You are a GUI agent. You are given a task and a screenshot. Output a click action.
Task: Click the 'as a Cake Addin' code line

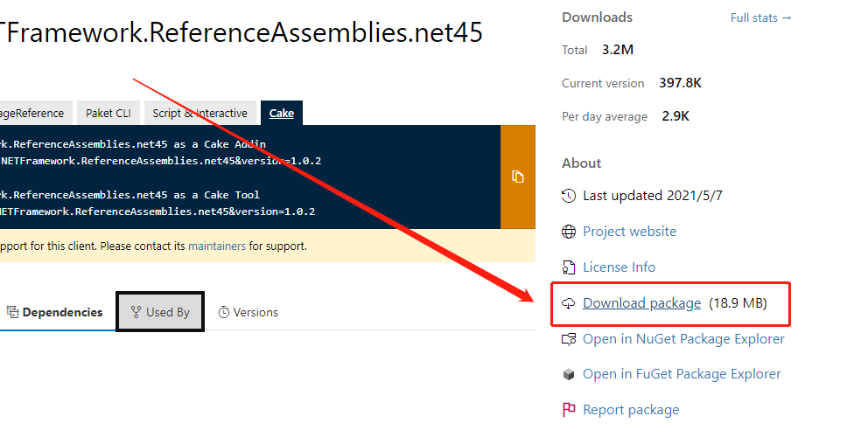133,144
